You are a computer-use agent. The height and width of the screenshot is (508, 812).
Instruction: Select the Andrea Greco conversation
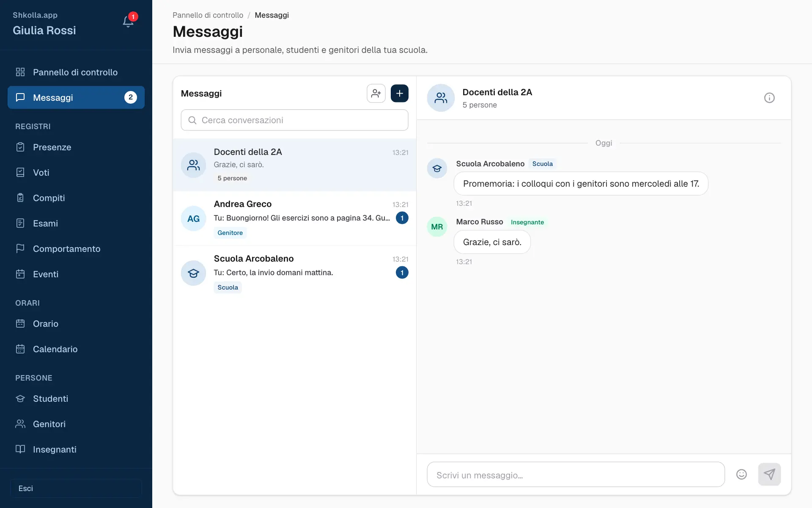(295, 218)
